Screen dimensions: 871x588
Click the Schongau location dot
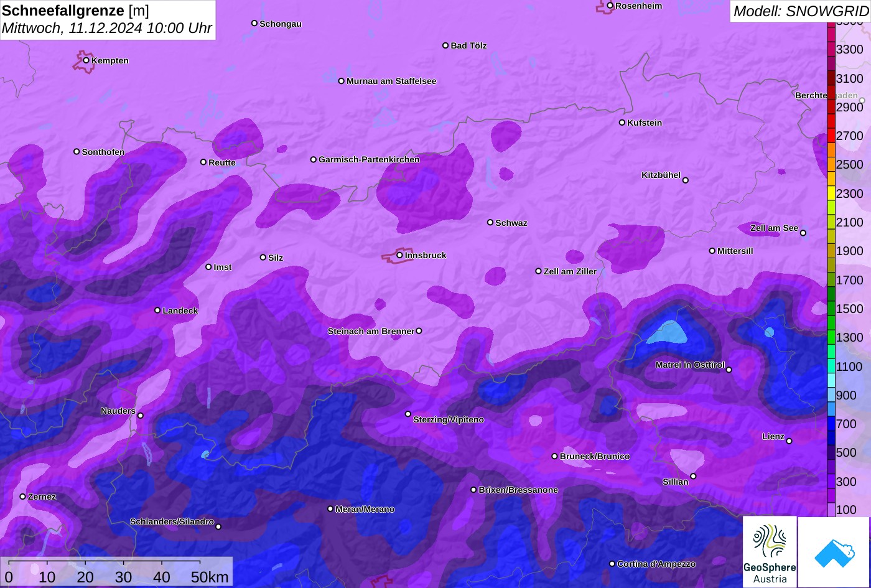(254, 23)
